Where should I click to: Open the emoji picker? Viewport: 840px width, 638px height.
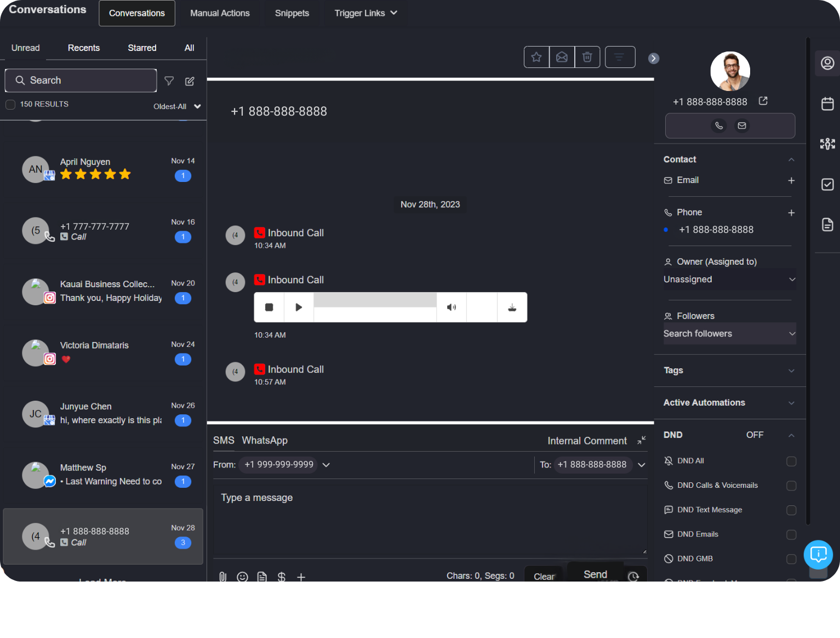click(x=242, y=577)
